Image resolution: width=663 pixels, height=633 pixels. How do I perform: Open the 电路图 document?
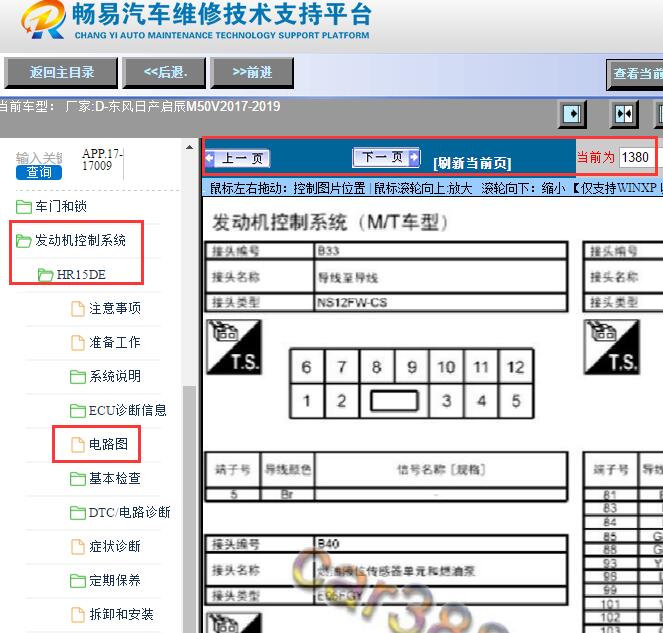(x=108, y=444)
